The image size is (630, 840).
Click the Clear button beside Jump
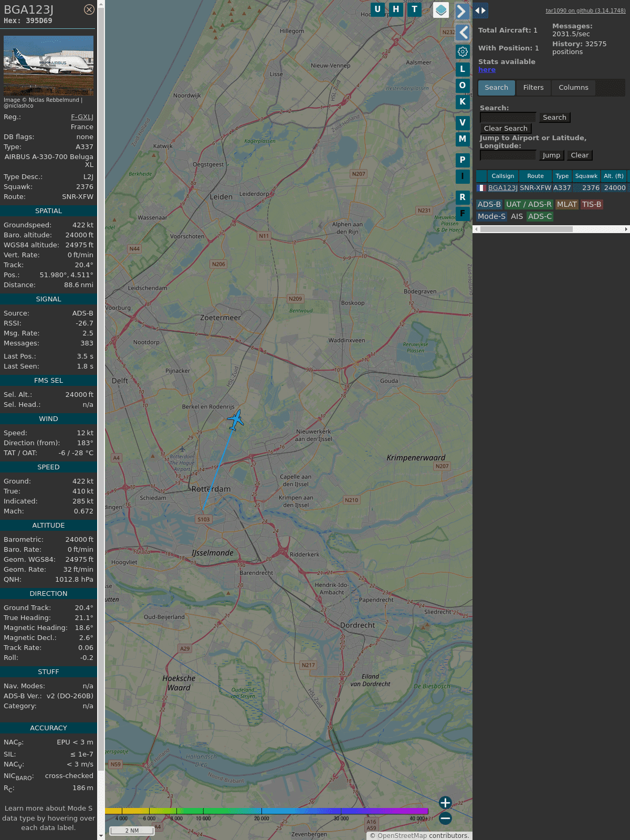click(580, 155)
